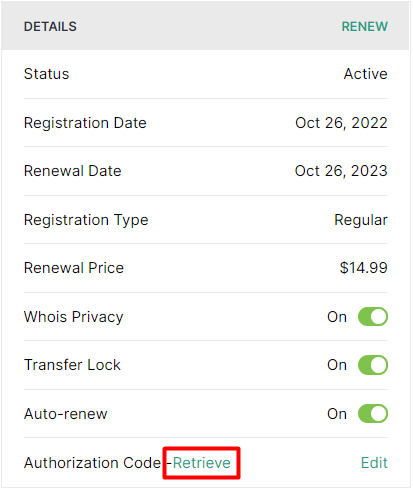Click the Authorization Code label
The height and width of the screenshot is (493, 413).
(93, 463)
